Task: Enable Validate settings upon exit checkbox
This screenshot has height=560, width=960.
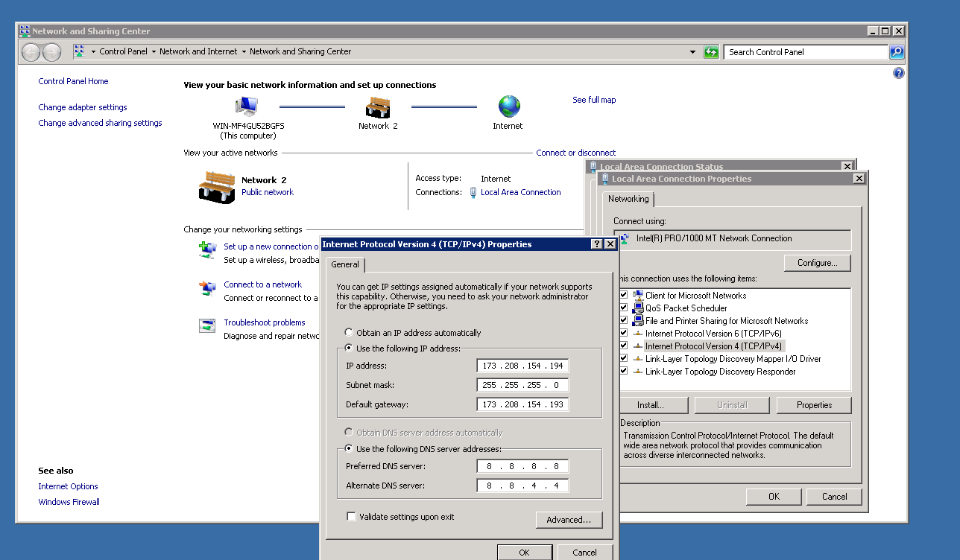Action: [x=351, y=517]
